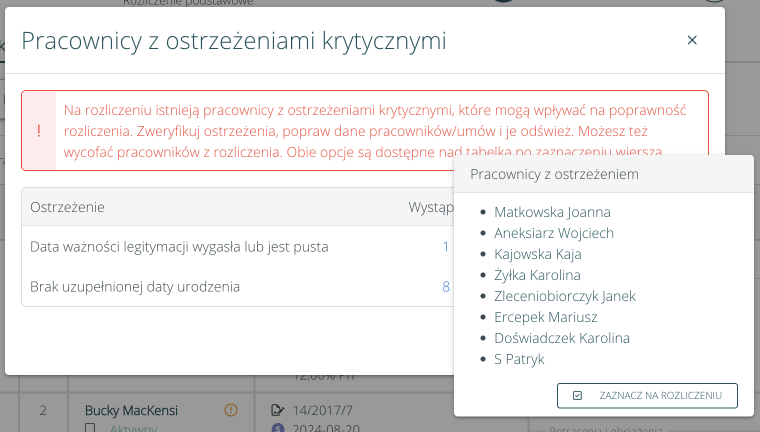Select the warning row about expired legitymacja date
Image resolution: width=760 pixels, height=432 pixels.
click(180, 246)
